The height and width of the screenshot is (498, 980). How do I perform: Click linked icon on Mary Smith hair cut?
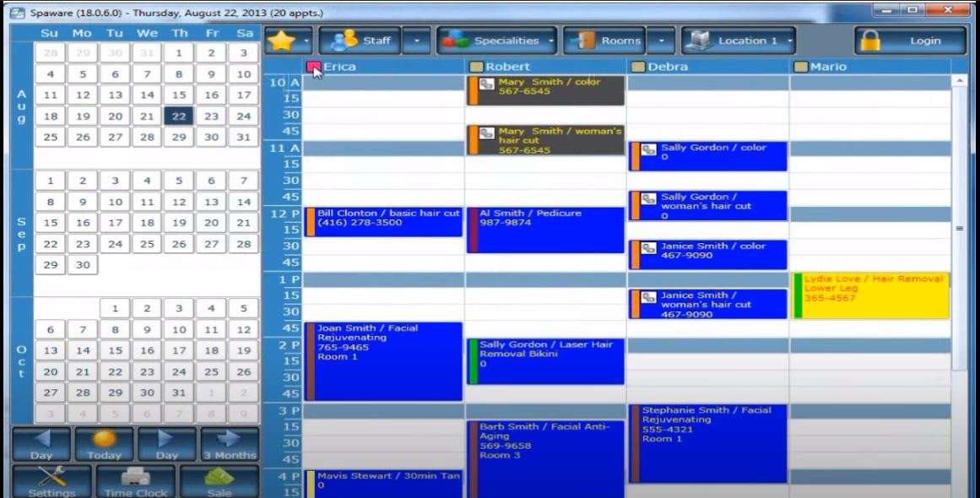[x=487, y=133]
